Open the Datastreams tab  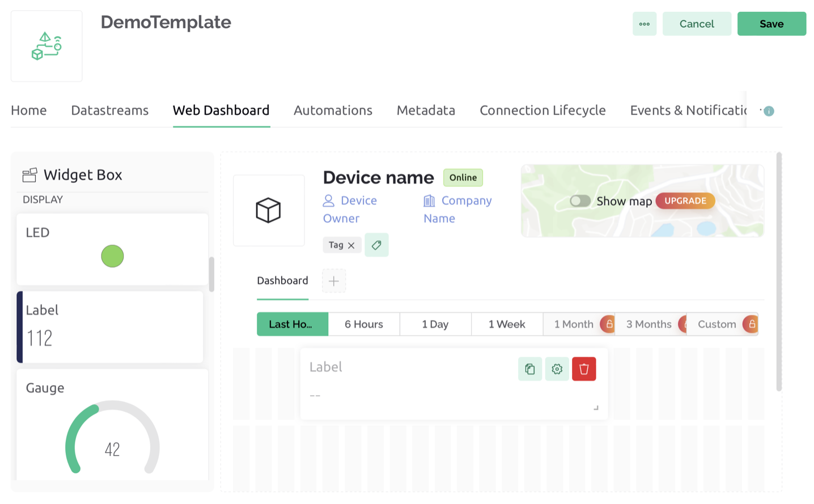tap(110, 110)
